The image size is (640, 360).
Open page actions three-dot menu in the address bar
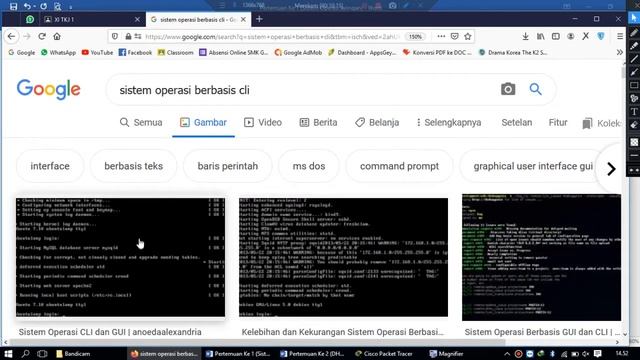(x=441, y=36)
